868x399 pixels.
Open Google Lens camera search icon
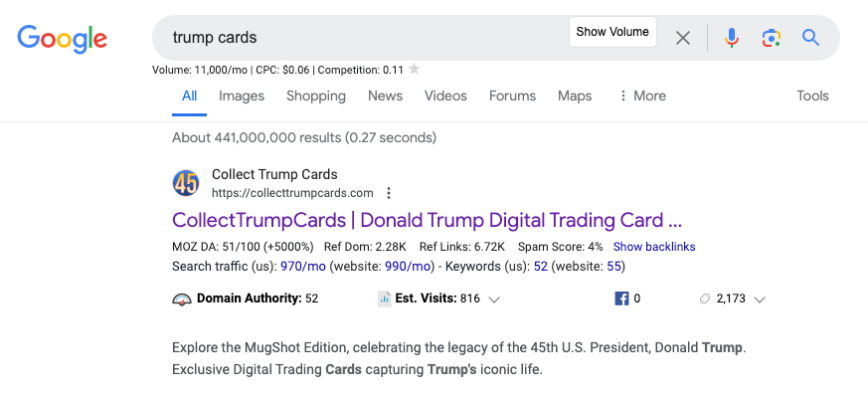[x=772, y=38]
